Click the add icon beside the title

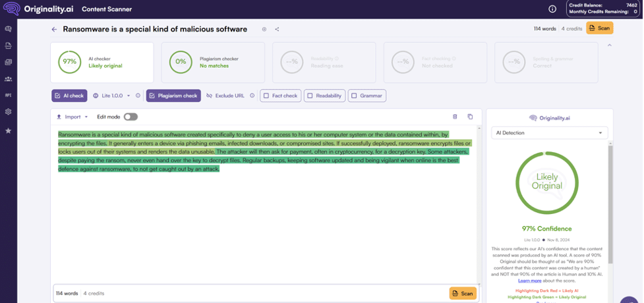pos(264,29)
